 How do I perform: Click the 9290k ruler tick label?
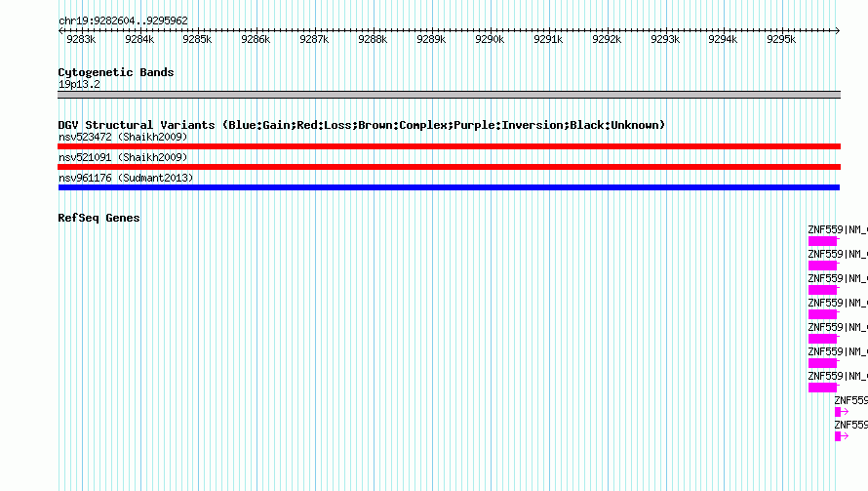point(490,39)
